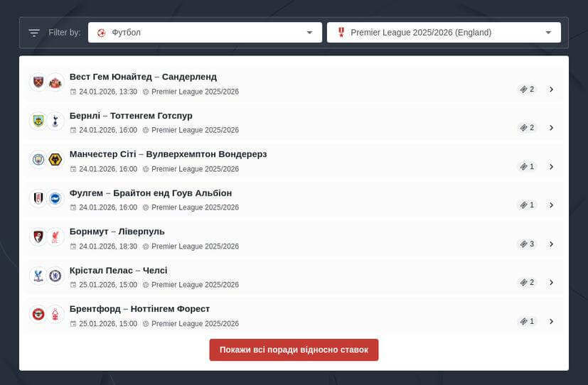
Task: Expand the Брентфорд – Ноттінгем Форест chevron
Action: click(x=551, y=321)
